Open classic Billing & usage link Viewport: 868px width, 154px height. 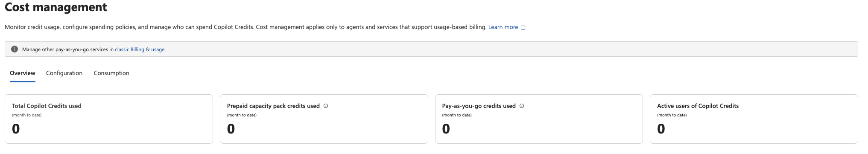140,49
